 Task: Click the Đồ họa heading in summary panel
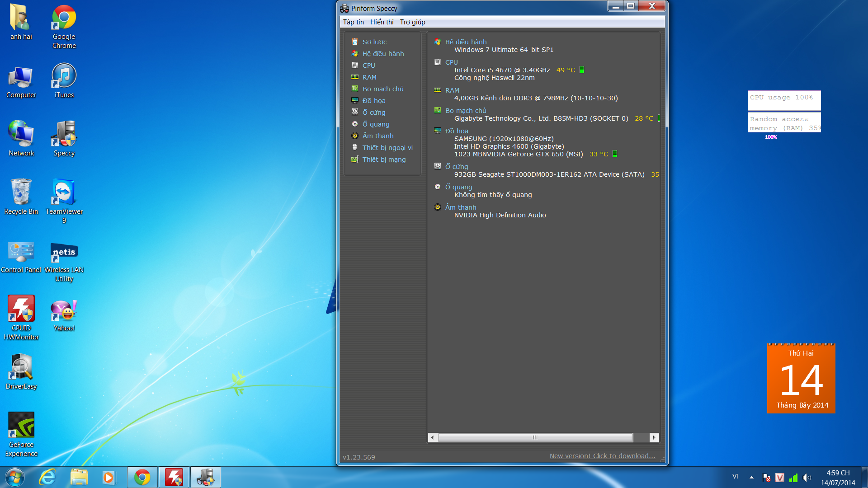tap(457, 131)
